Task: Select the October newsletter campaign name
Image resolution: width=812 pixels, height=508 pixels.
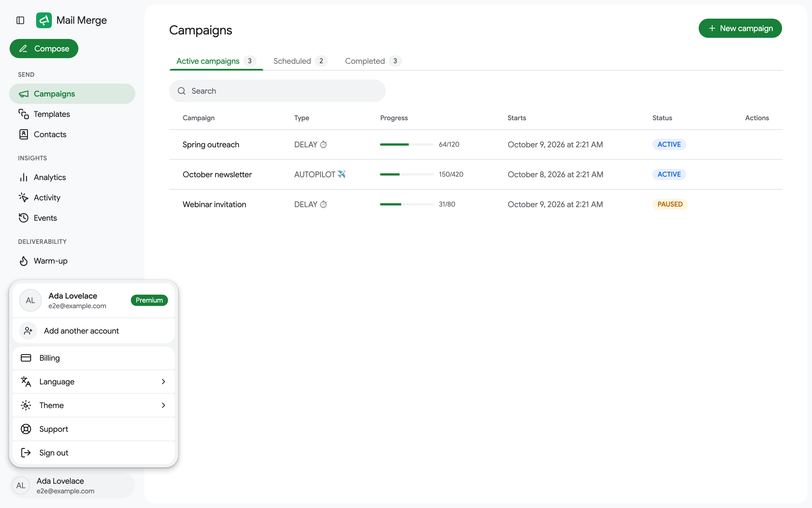Action: 217,175
